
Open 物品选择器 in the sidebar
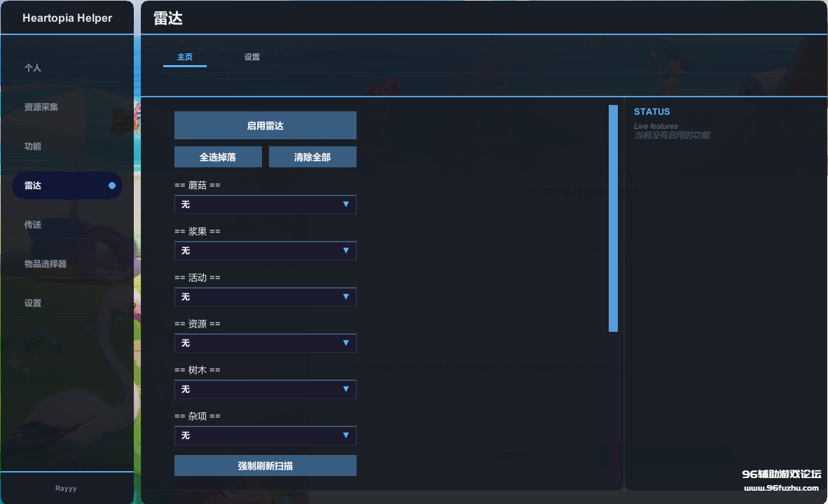[46, 264]
